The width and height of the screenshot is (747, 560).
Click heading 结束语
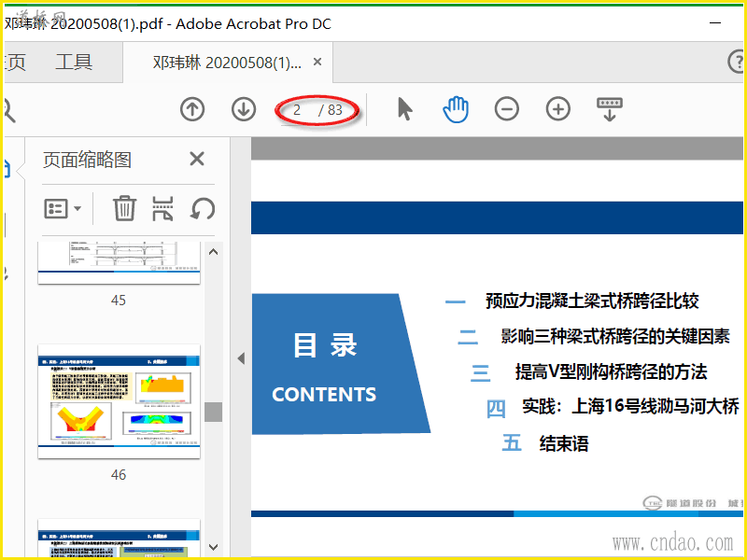tap(564, 443)
